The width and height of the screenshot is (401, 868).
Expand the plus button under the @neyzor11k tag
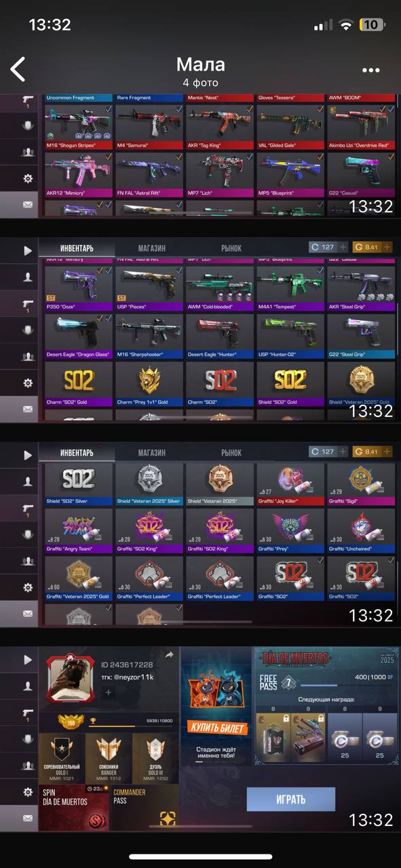(x=108, y=692)
